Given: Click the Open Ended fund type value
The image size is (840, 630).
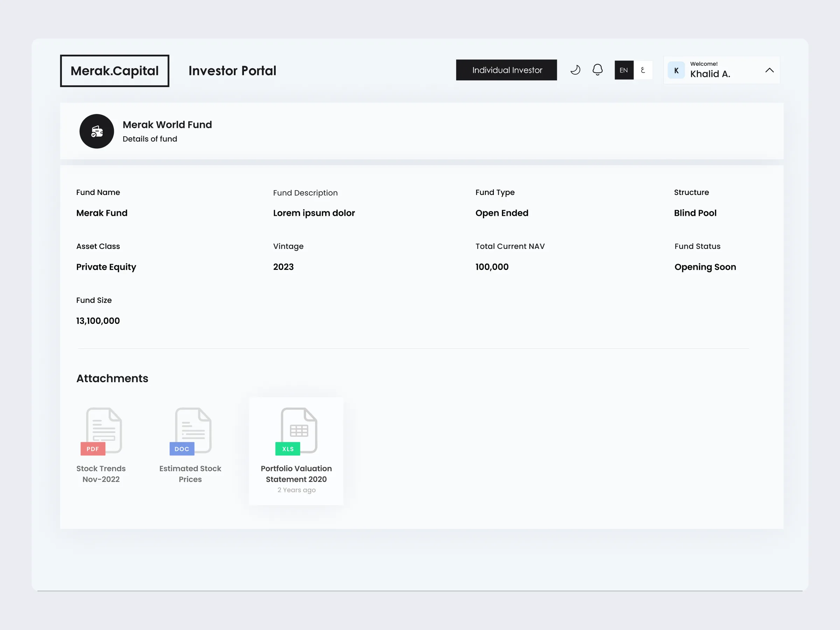Looking at the screenshot, I should coord(502,213).
